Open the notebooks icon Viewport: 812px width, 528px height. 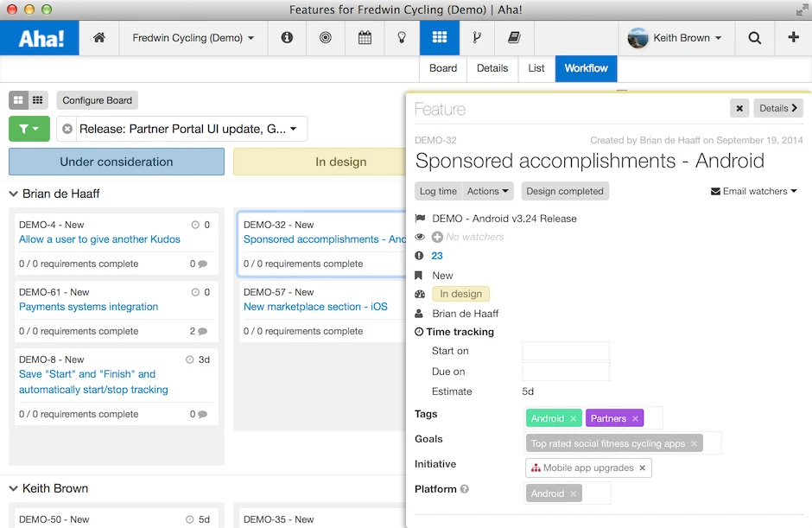514,37
